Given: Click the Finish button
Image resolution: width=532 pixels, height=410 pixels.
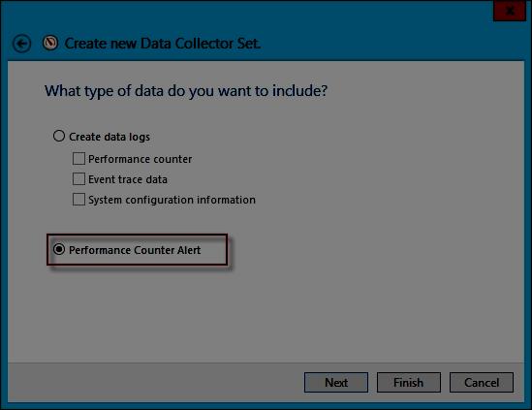Looking at the screenshot, I should [x=409, y=383].
